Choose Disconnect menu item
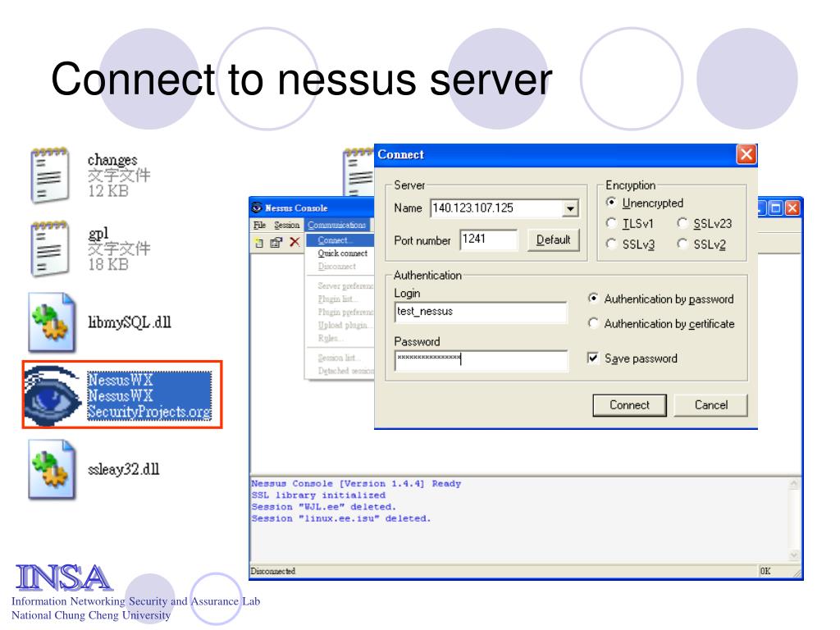Screen dimensions: 840x630 340,267
